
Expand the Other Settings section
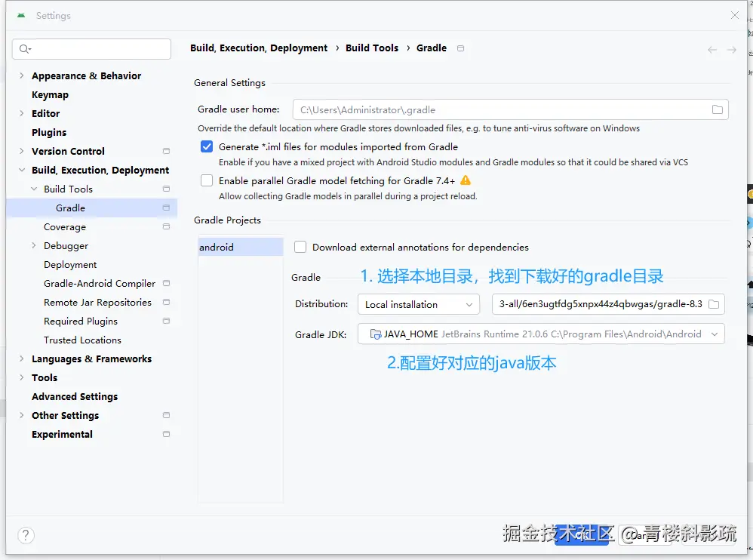click(22, 415)
